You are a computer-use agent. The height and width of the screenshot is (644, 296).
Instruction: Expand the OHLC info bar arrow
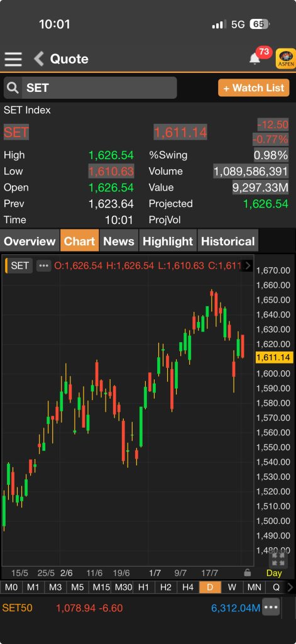click(x=247, y=266)
